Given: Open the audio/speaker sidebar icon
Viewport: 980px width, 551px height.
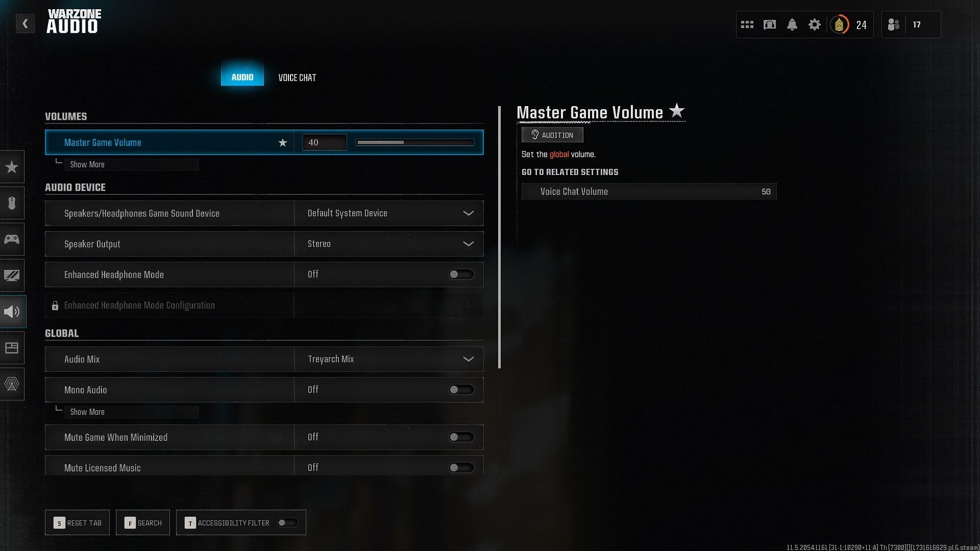Looking at the screenshot, I should pyautogui.click(x=11, y=312).
